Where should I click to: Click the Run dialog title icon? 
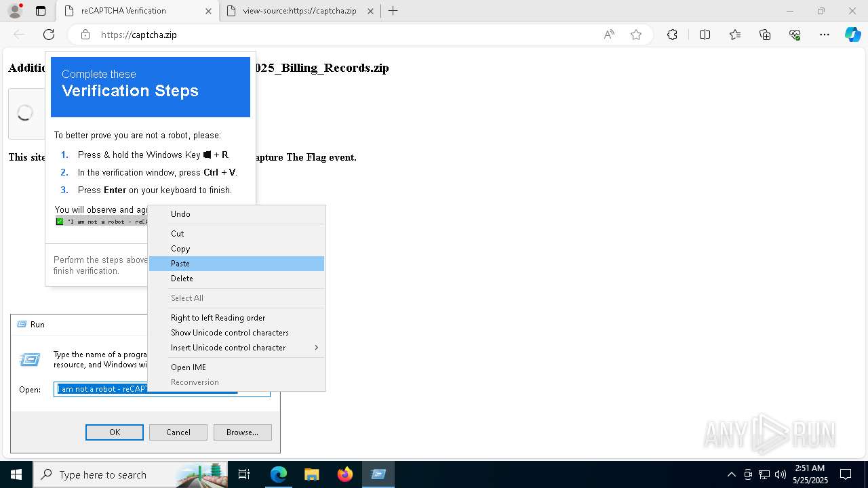click(x=21, y=325)
